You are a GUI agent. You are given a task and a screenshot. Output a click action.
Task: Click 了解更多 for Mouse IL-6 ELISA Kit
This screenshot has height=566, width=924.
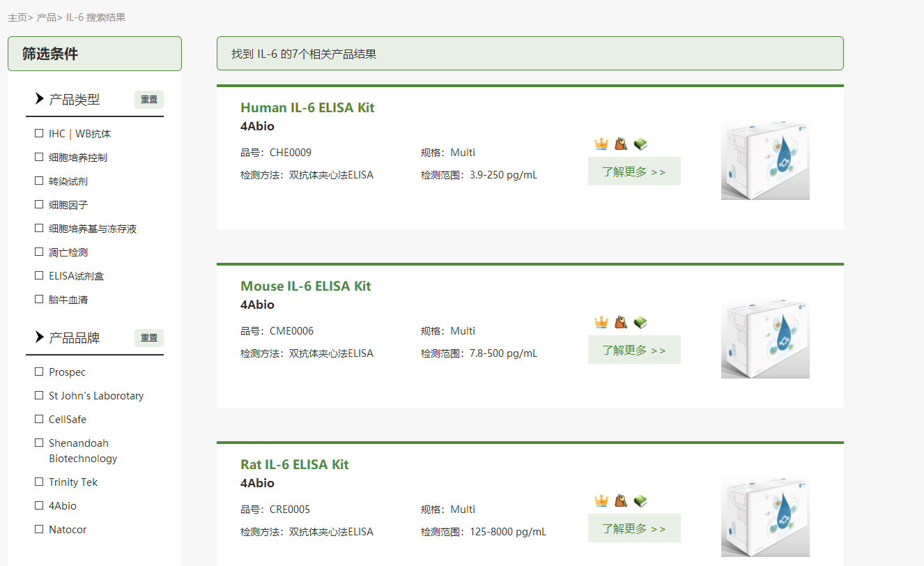[634, 350]
